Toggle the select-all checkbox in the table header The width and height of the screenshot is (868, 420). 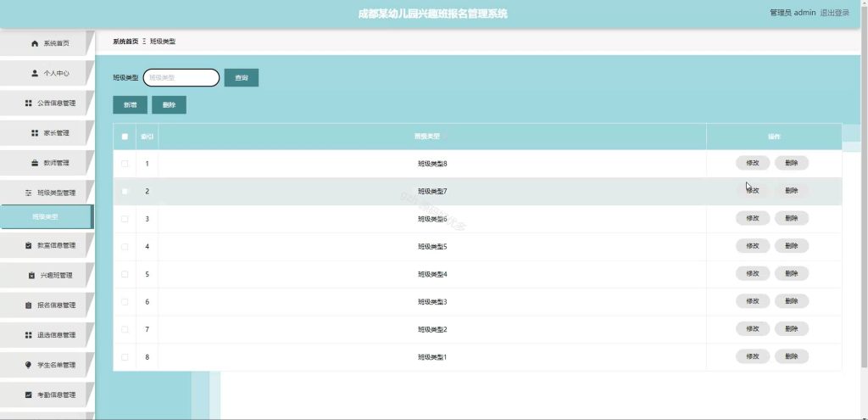(125, 137)
